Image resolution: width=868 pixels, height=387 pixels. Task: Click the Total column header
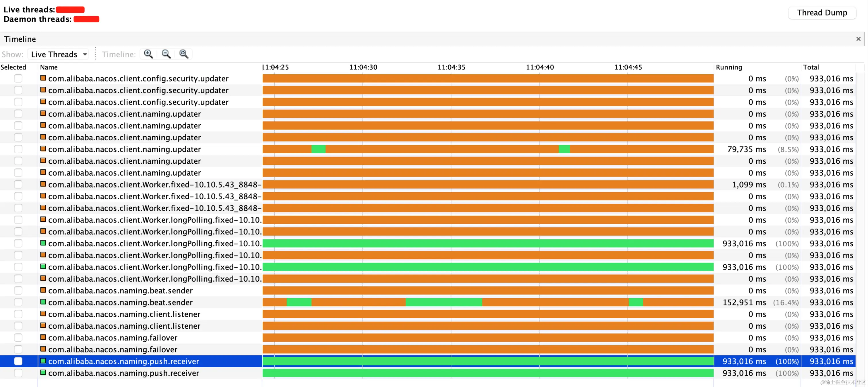coord(811,67)
